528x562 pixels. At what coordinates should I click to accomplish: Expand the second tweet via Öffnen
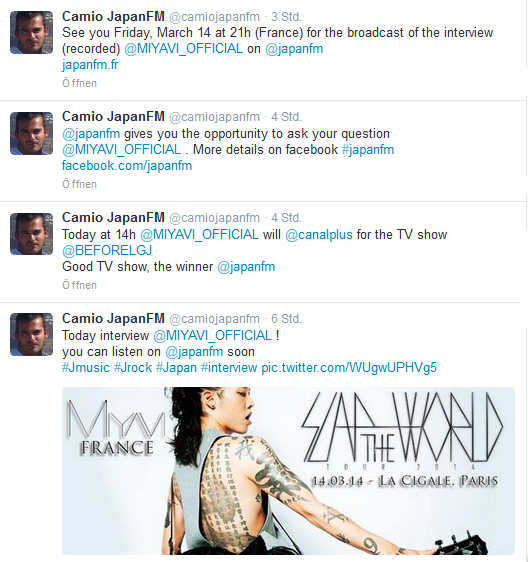79,184
